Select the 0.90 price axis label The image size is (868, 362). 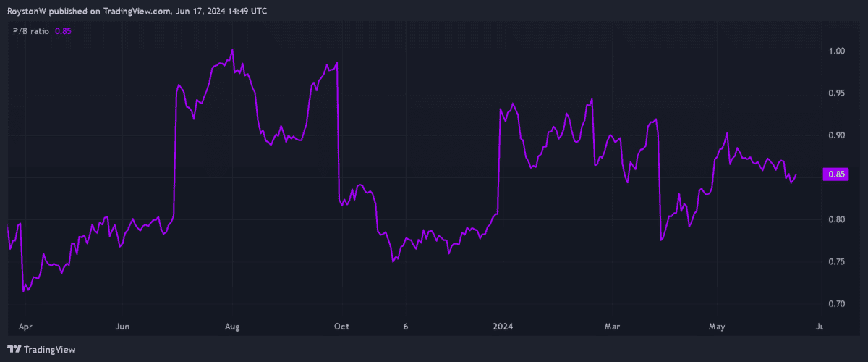tap(837, 135)
